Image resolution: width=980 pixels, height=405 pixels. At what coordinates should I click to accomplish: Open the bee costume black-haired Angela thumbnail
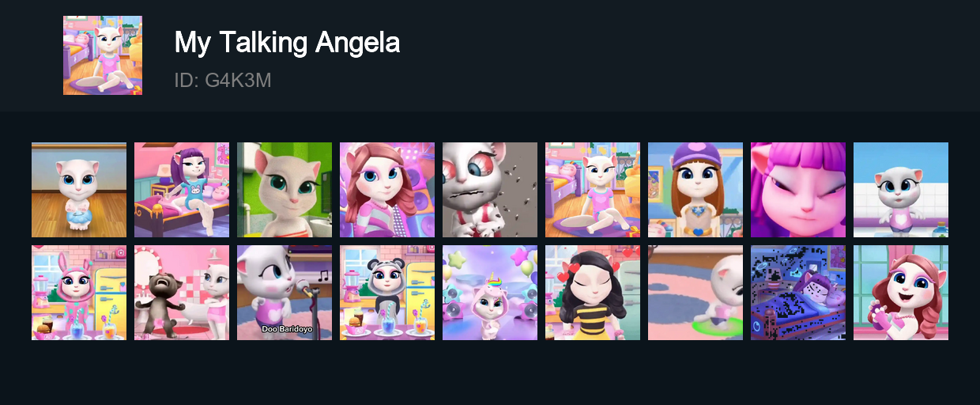click(593, 293)
